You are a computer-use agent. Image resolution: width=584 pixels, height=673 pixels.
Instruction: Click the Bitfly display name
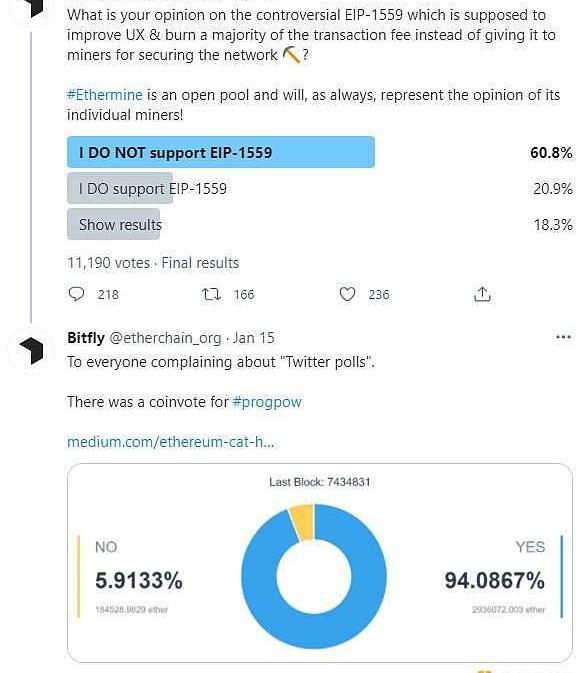(x=86, y=338)
